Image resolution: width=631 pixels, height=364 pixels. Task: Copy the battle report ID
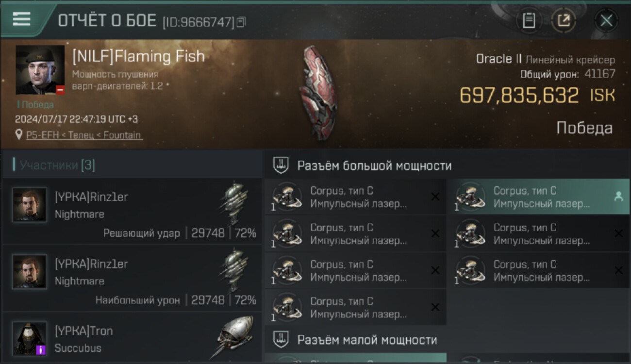241,21
